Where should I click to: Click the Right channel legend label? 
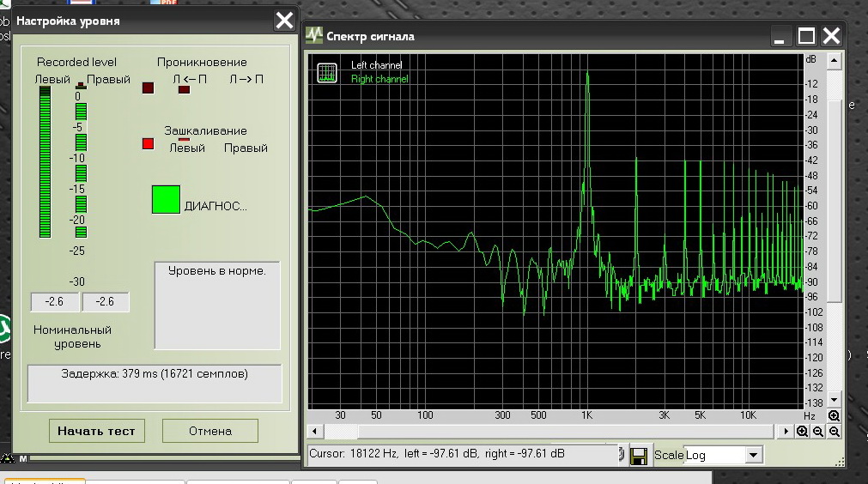click(379, 79)
